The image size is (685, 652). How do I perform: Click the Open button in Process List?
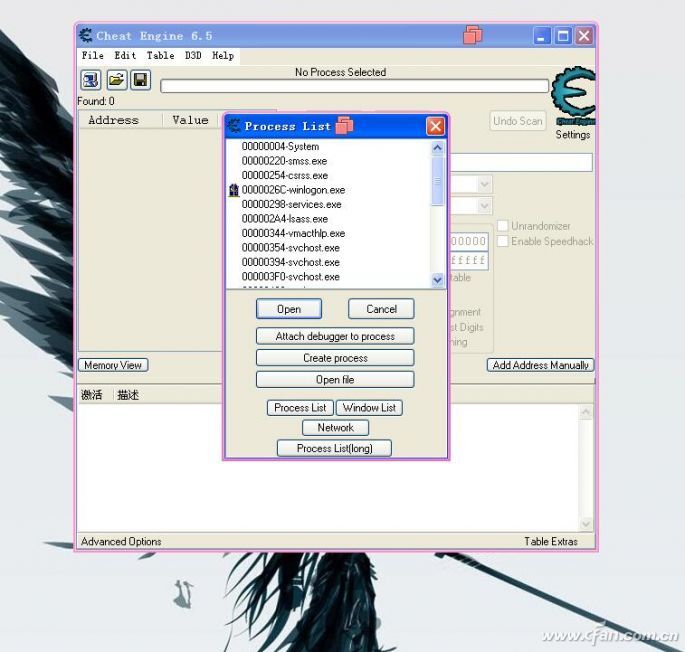[x=289, y=309]
